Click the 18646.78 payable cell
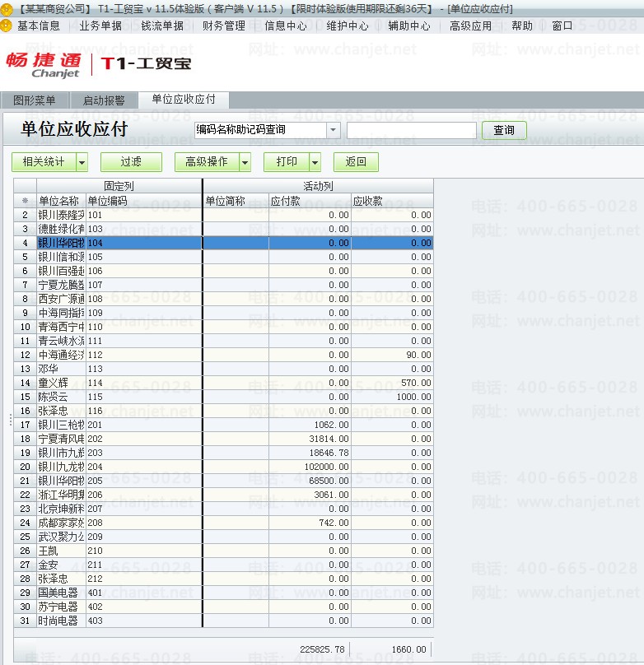644x665 pixels. click(310, 453)
